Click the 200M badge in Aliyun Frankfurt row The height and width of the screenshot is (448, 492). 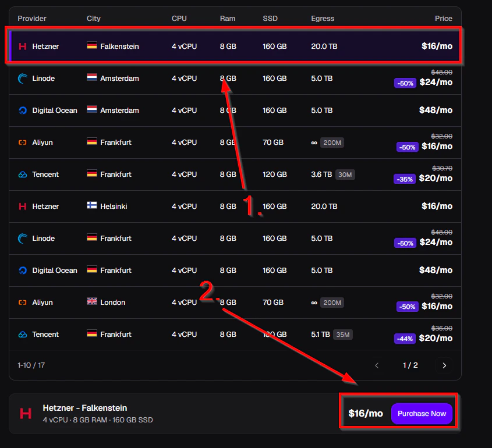click(332, 143)
